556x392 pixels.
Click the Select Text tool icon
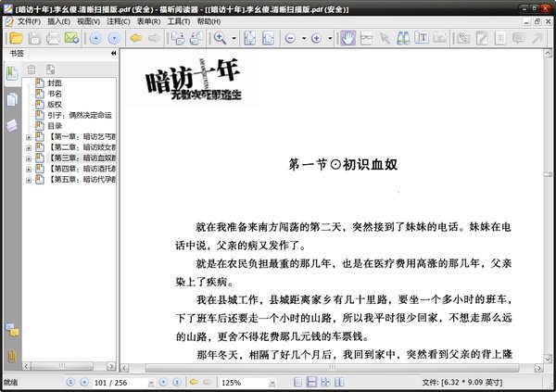click(366, 38)
